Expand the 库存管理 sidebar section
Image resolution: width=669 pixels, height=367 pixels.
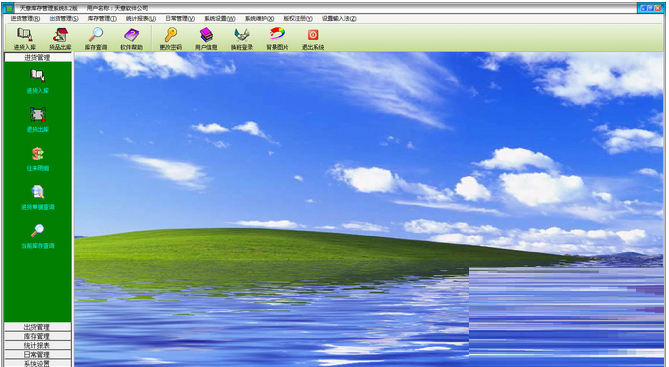38,336
